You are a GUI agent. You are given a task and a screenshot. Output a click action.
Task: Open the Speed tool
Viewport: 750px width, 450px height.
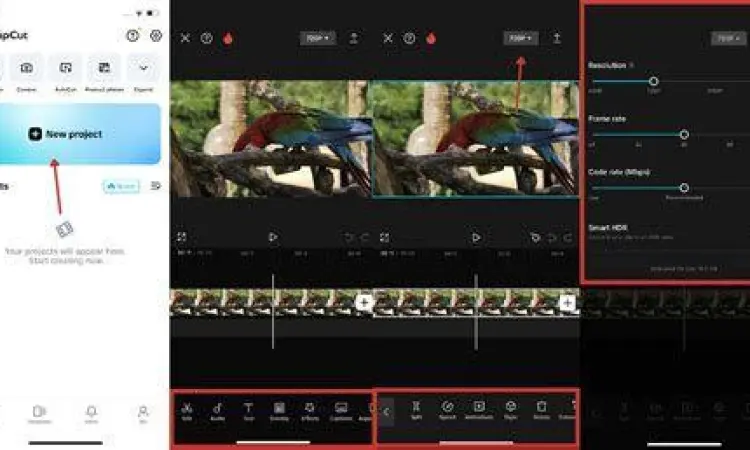(x=447, y=411)
